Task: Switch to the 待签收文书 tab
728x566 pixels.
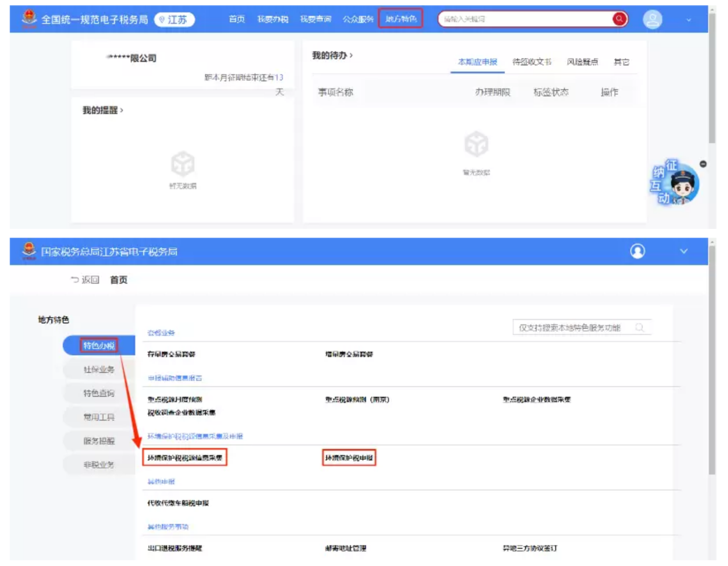Action: 532,62
